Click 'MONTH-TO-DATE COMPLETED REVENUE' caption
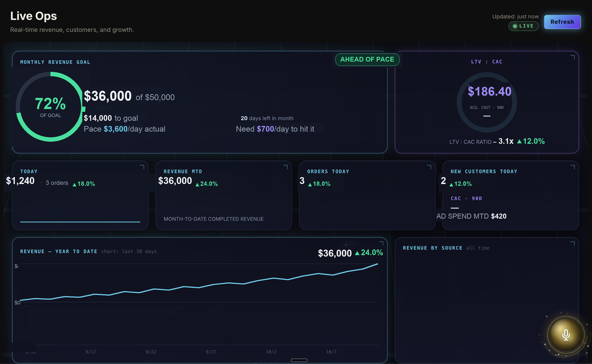 (214, 219)
